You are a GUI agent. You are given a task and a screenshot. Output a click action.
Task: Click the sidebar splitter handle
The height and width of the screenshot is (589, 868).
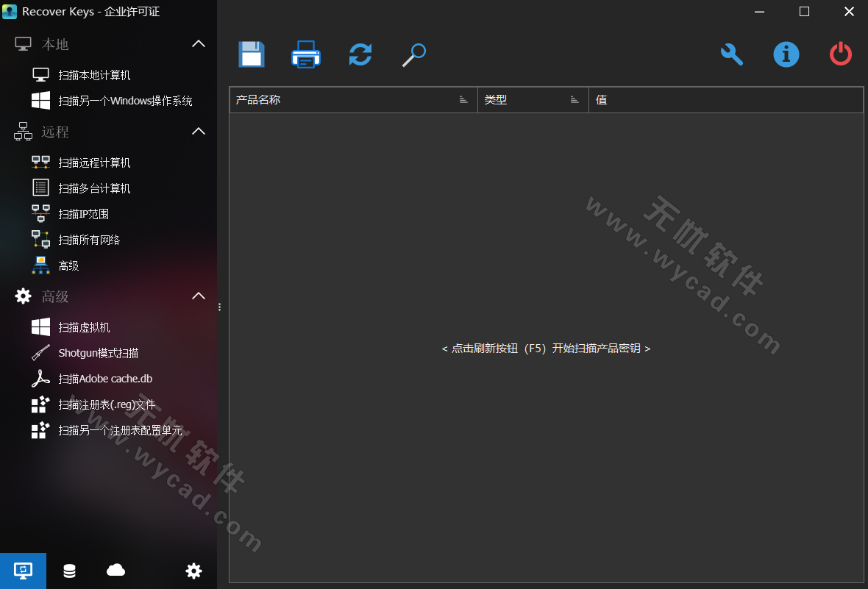[219, 307]
